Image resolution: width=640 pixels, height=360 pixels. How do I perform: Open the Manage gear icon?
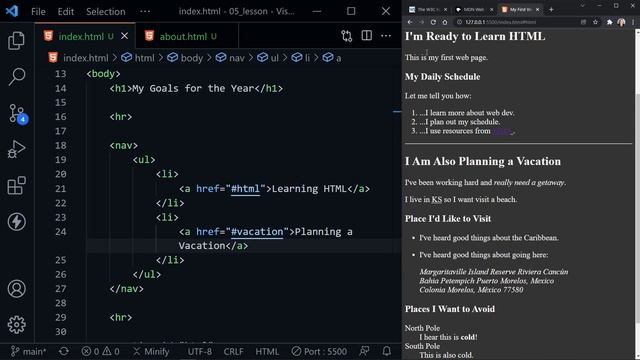tap(16, 324)
